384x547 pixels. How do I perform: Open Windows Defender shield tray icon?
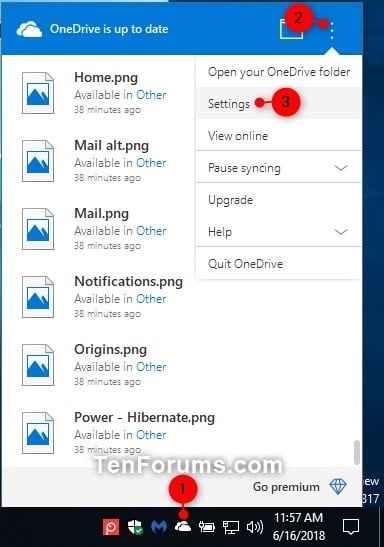[x=135, y=527]
